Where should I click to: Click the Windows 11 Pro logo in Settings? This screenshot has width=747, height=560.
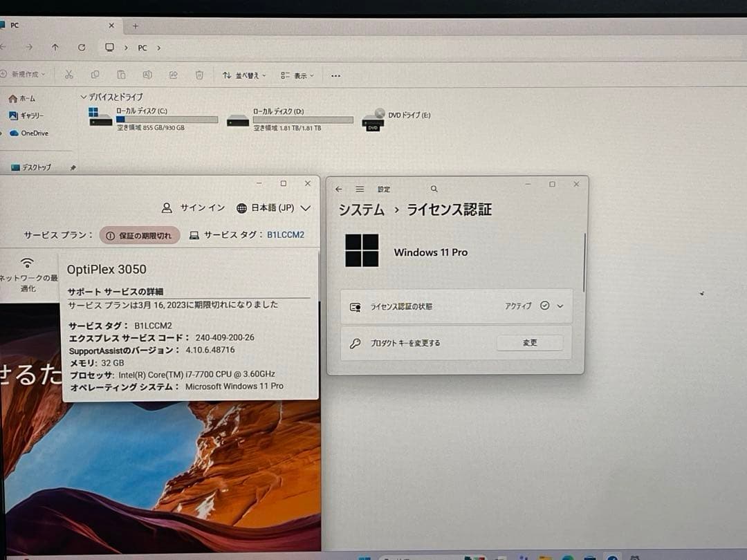coord(362,250)
